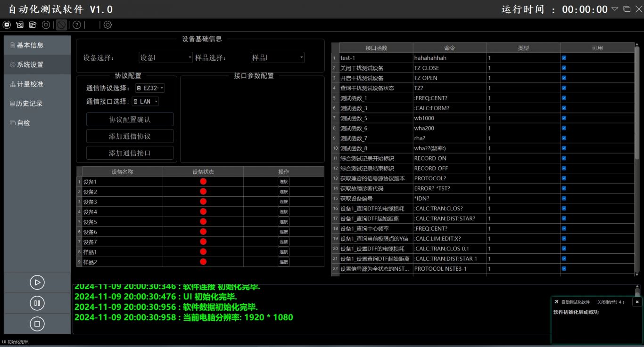The image size is (644, 347).
Task: Click the small stop icon in the top toolbar
Action: [x=46, y=25]
